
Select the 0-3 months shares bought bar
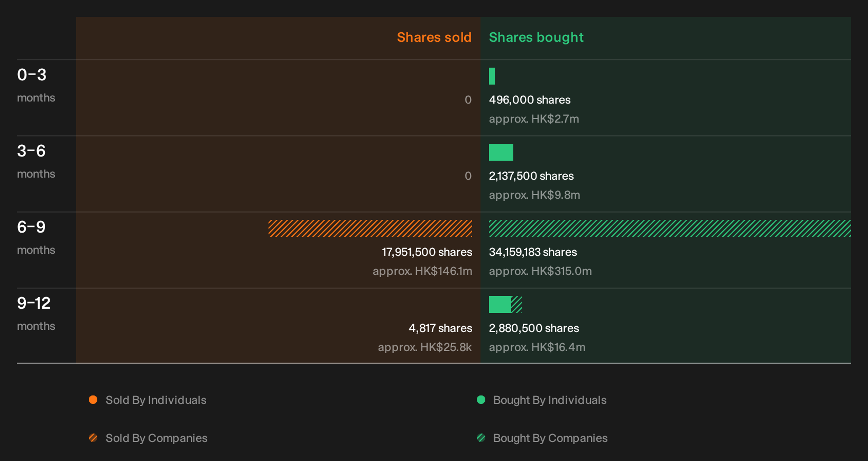pyautogui.click(x=492, y=76)
